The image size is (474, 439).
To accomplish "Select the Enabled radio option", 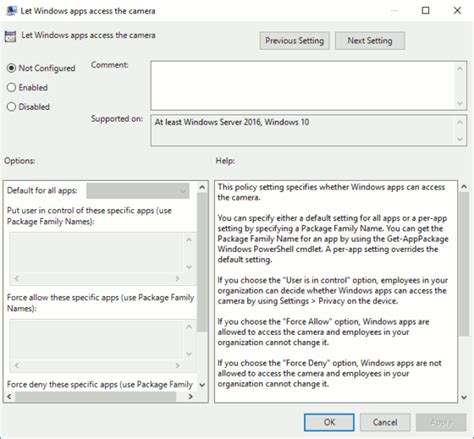I will coord(11,87).
